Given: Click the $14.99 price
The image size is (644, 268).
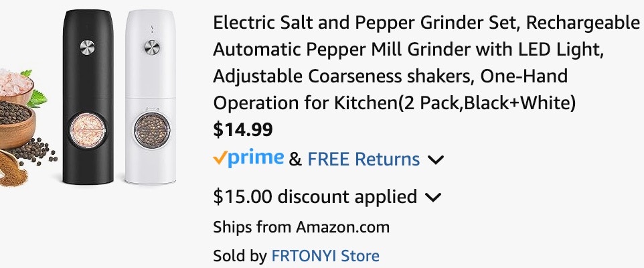Looking at the screenshot, I should [x=242, y=129].
